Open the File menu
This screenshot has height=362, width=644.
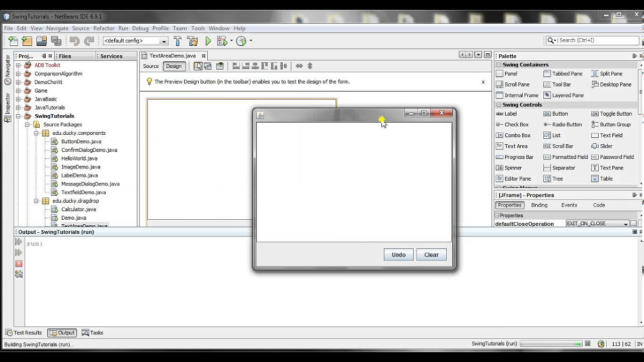9,28
